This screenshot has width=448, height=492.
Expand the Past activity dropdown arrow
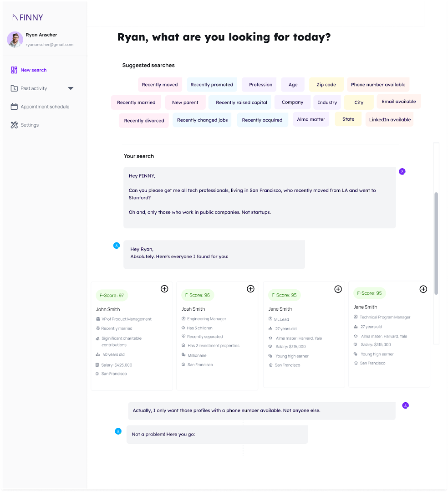pyautogui.click(x=71, y=88)
